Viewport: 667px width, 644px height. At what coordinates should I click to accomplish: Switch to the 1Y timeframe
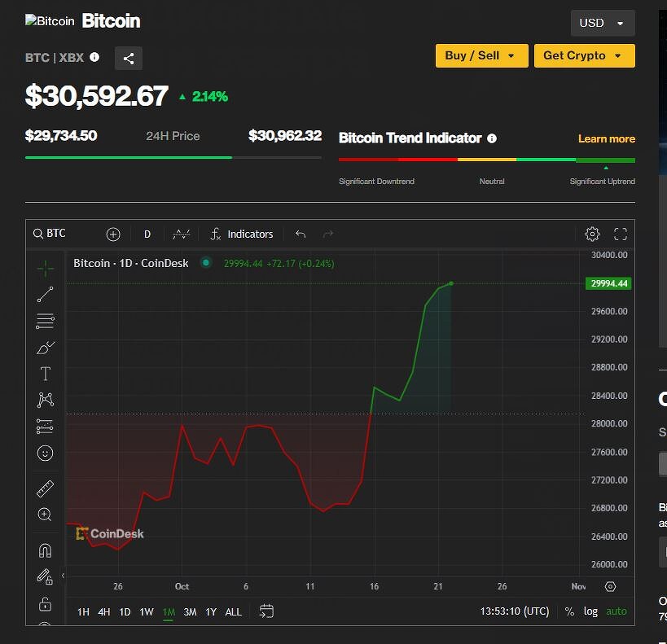click(211, 611)
